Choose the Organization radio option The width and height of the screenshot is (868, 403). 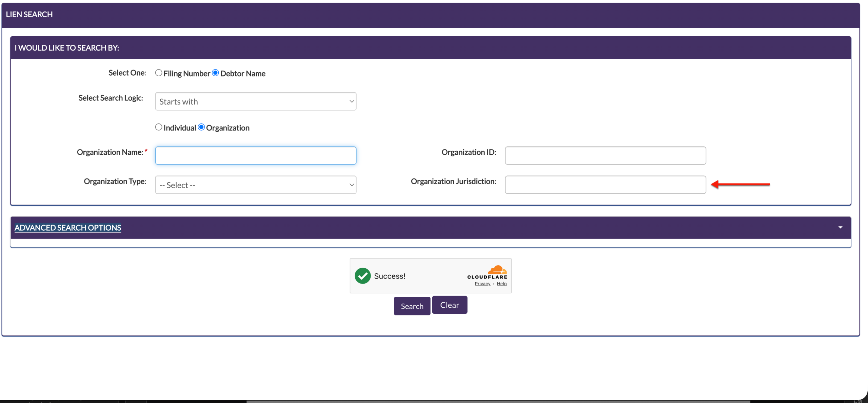point(201,127)
